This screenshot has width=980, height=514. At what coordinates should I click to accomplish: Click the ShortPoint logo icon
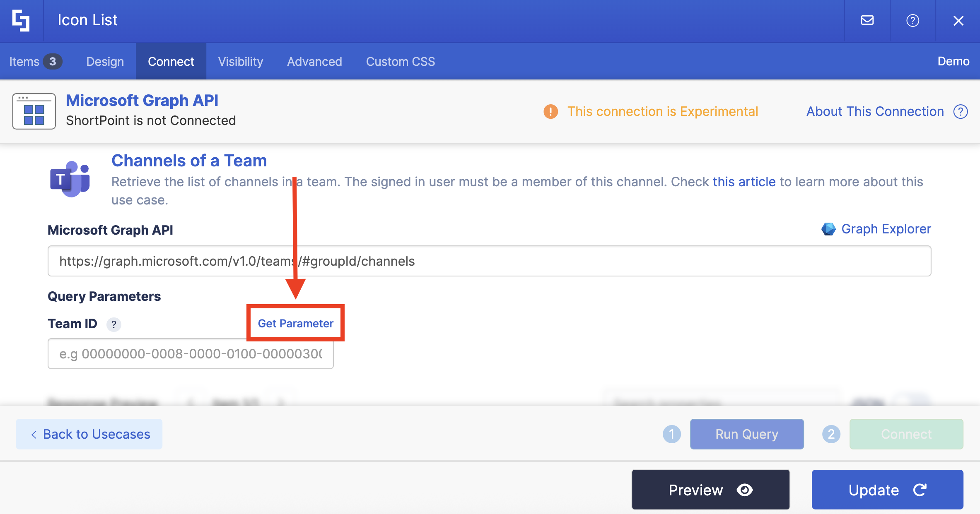click(21, 20)
